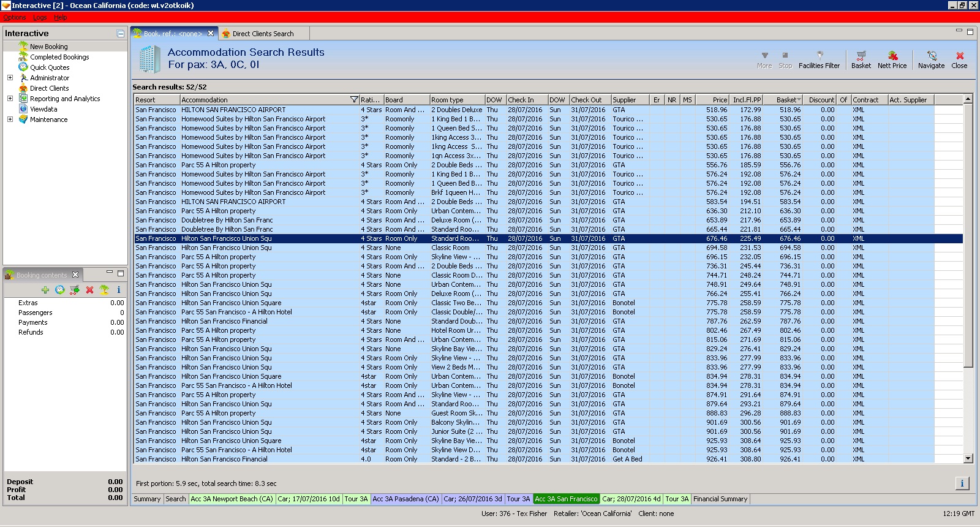This screenshot has height=527, width=980.
Task: Open the Help menu
Action: pyautogui.click(x=60, y=17)
